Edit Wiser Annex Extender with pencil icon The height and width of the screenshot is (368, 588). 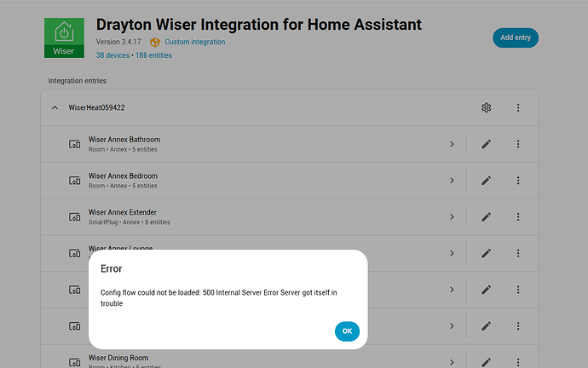pyautogui.click(x=486, y=217)
